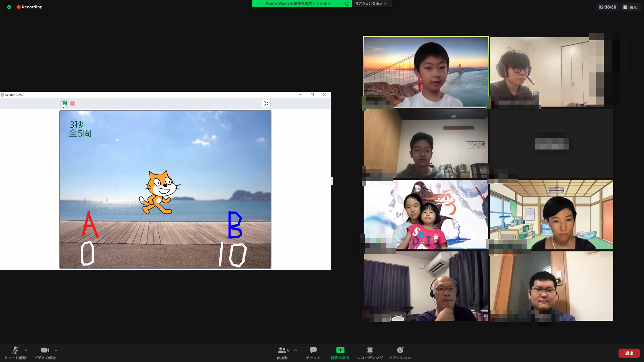Open the chat panel (チャット)
The height and width of the screenshot is (362, 644).
313,353
